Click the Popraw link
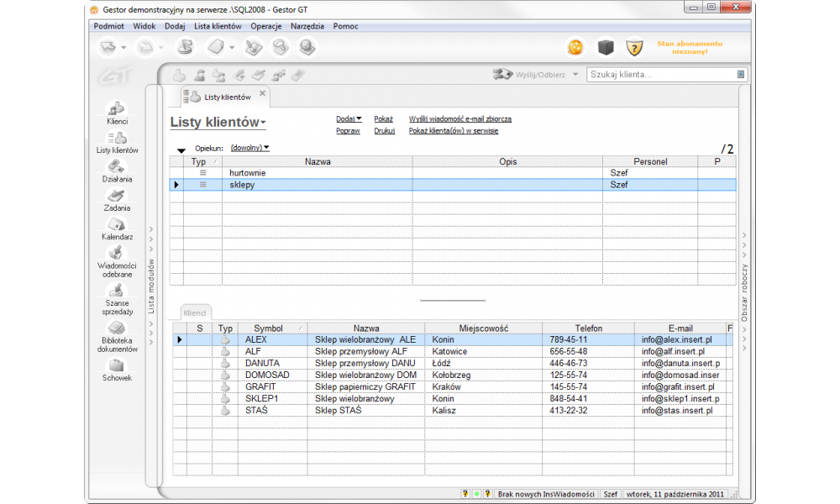840x504 pixels. (348, 131)
